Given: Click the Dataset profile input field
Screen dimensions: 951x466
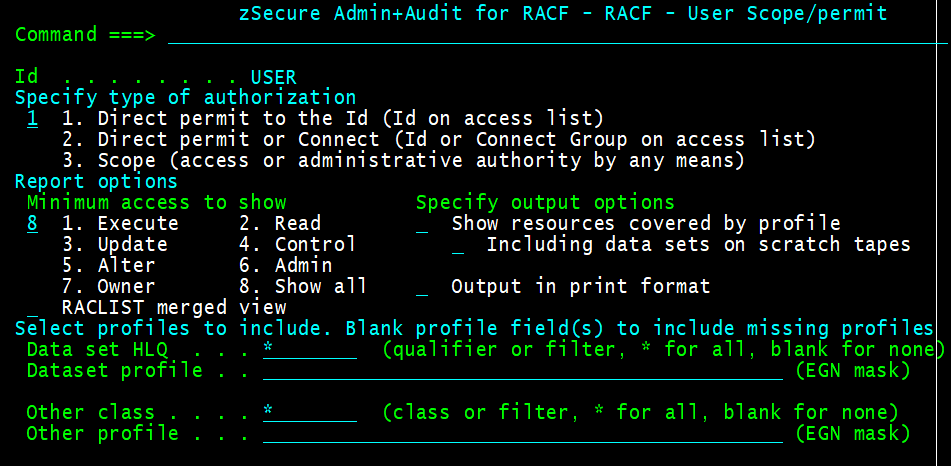Looking at the screenshot, I should 523,370.
